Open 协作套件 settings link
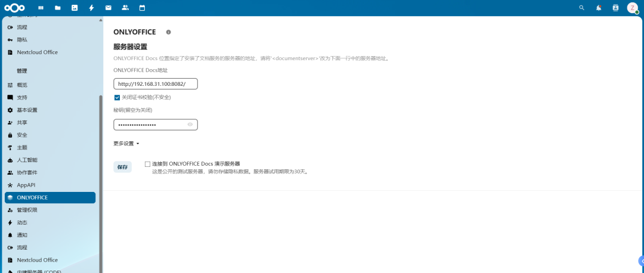 (50, 172)
